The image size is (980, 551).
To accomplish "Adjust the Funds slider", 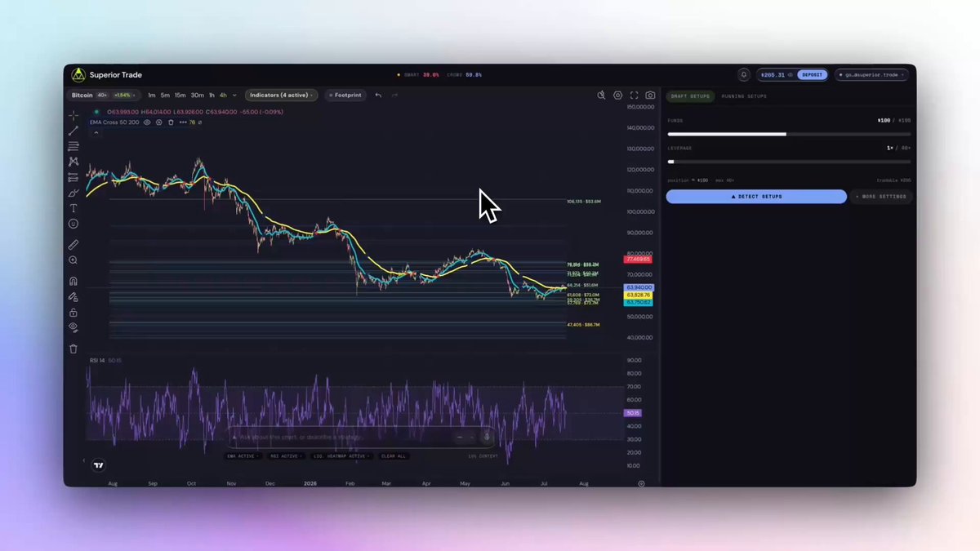I will (789, 134).
